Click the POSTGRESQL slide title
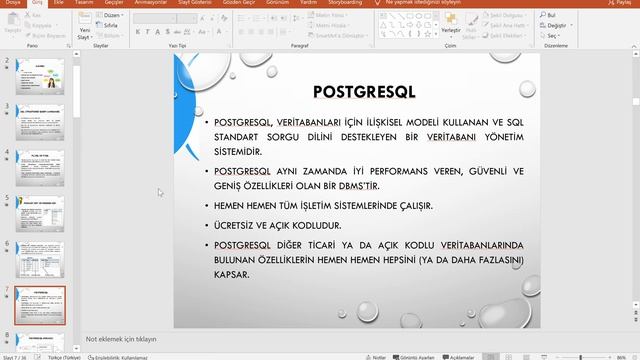This screenshot has height=360, width=640. tap(364, 92)
